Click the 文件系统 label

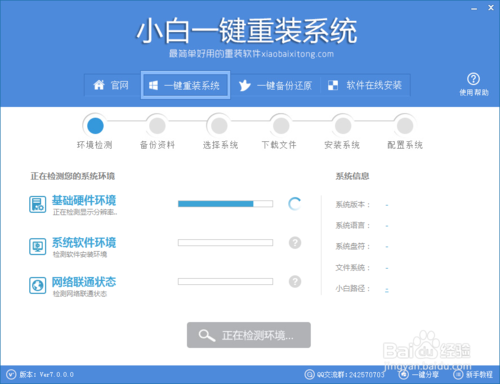[353, 268]
